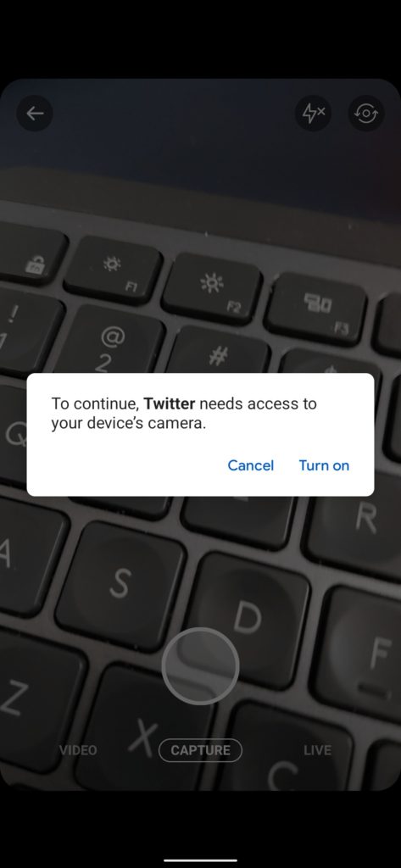Switch to LIVE mode

(317, 750)
